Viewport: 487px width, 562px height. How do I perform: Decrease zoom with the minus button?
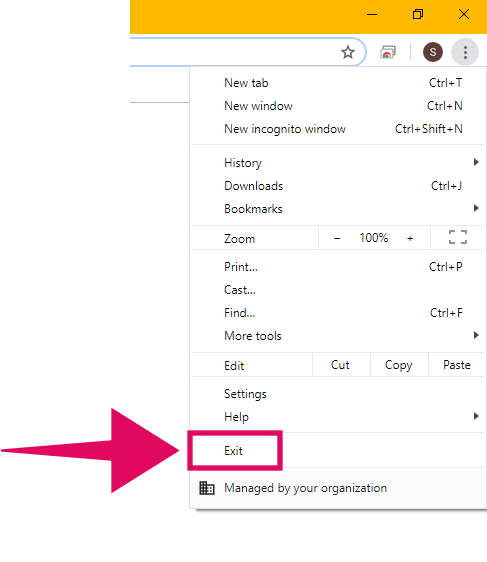click(x=337, y=238)
